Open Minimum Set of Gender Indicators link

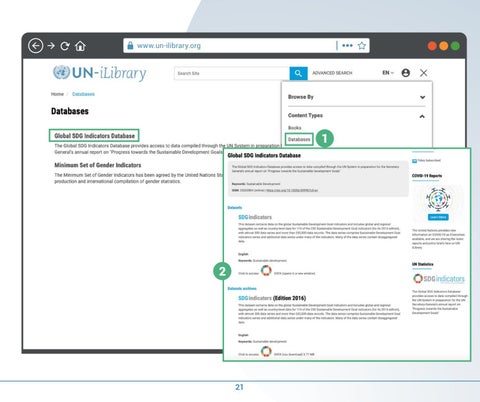click(98, 165)
